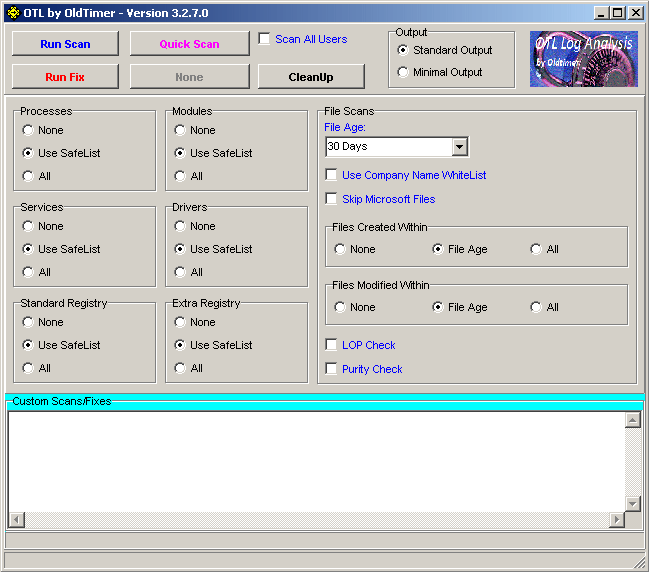The height and width of the screenshot is (572, 649).
Task: Click the scroll right arrow of custom scans box
Action: (x=617, y=519)
